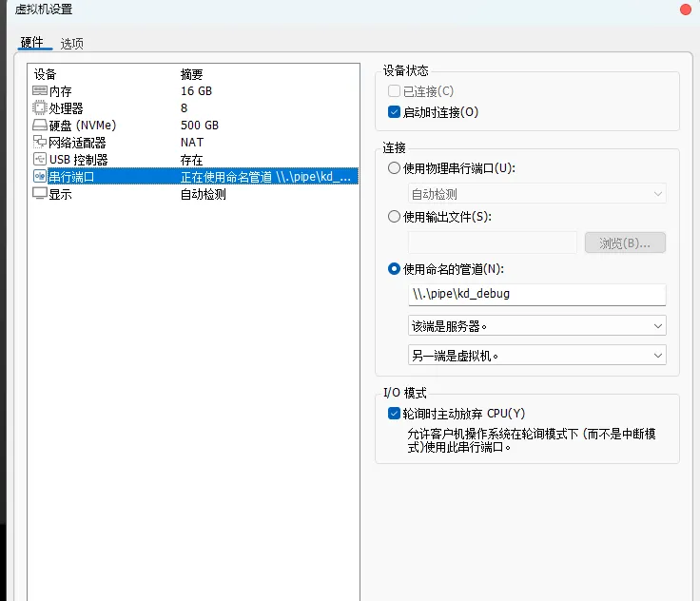This screenshot has height=601, width=700.
Task: Click the named pipe path input field
Action: pos(537,294)
